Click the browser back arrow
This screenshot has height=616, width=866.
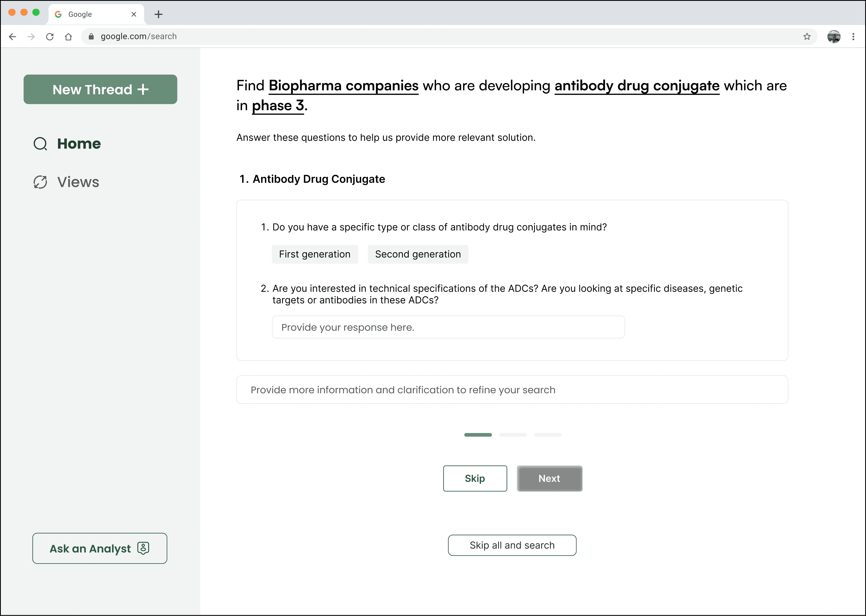click(x=12, y=36)
